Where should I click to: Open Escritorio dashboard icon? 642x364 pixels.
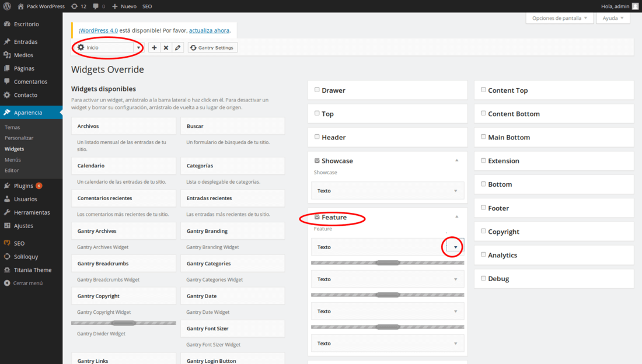pyautogui.click(x=7, y=24)
